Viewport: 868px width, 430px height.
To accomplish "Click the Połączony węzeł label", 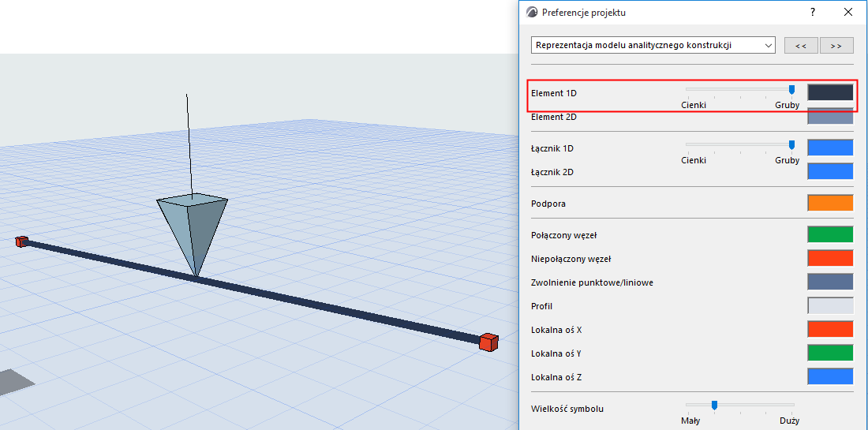I will pyautogui.click(x=563, y=235).
